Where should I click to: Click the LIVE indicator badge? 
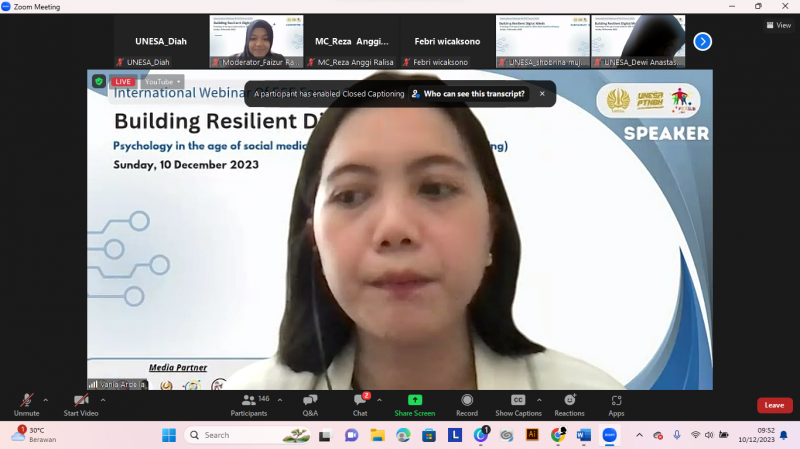[x=123, y=82]
